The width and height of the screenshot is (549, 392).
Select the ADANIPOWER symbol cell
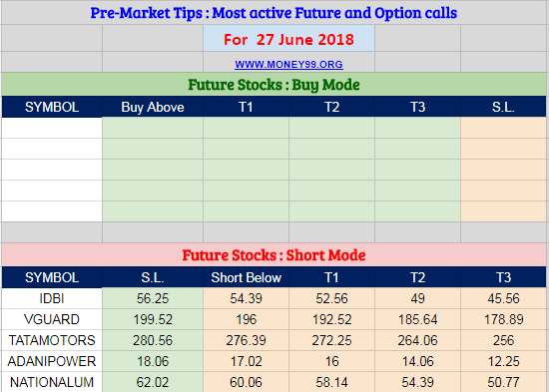click(52, 361)
